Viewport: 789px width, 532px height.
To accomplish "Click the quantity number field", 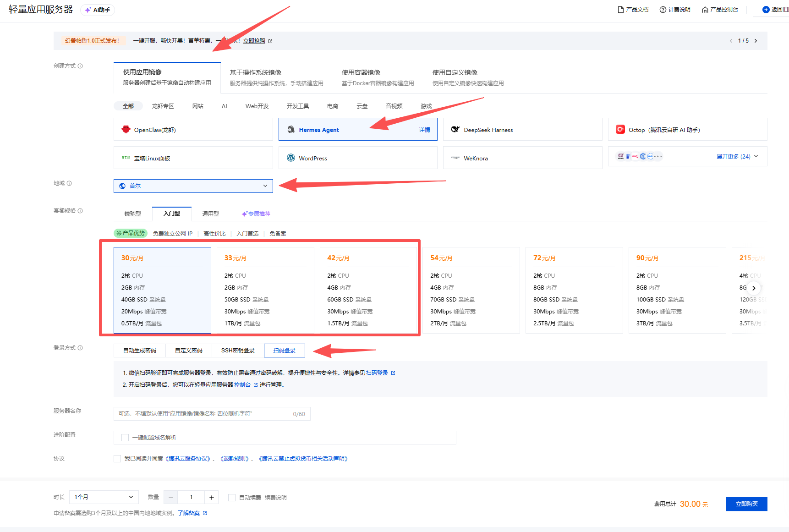I will pyautogui.click(x=191, y=497).
